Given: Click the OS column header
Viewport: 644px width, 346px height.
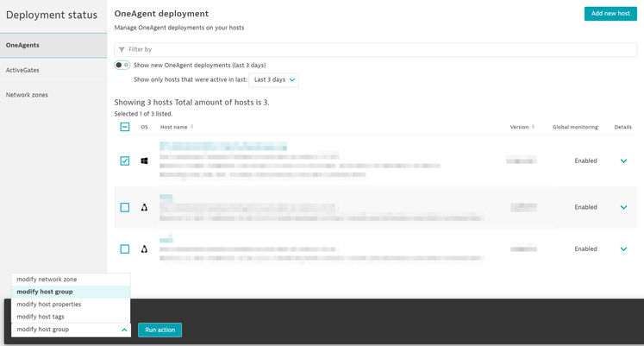Looking at the screenshot, I should 144,127.
